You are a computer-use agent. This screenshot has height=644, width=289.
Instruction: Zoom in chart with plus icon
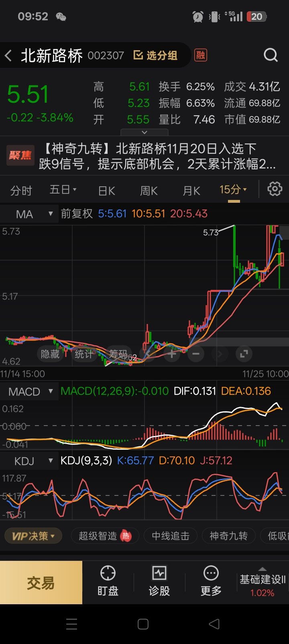coord(171,354)
